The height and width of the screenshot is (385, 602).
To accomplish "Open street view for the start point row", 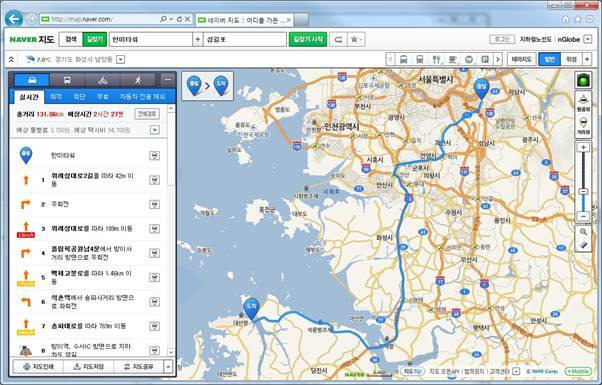I will pos(154,155).
